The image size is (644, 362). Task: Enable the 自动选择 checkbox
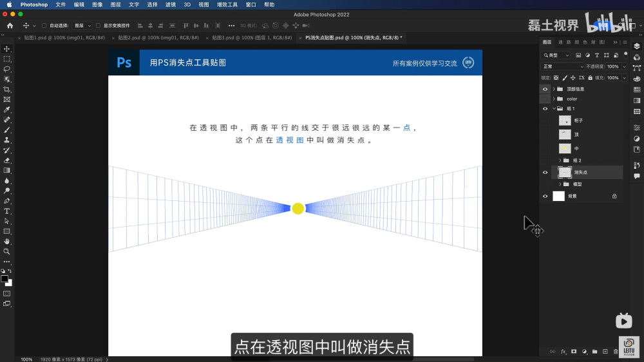44,26
